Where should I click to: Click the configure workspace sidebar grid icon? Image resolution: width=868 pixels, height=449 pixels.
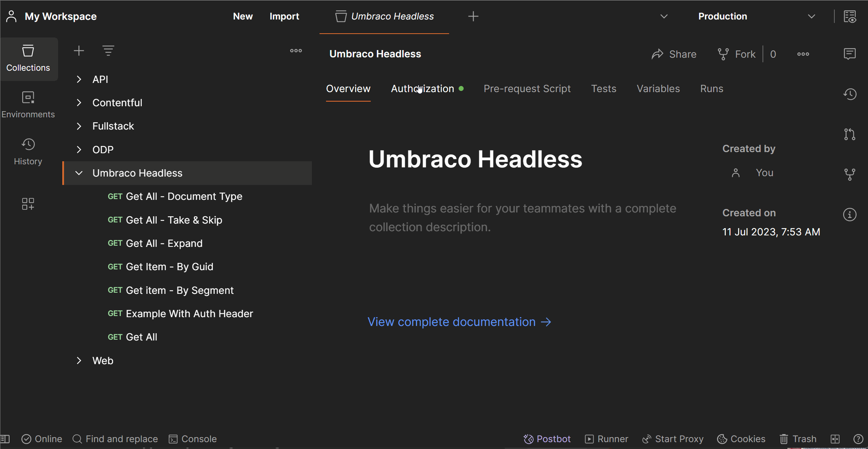tap(28, 204)
